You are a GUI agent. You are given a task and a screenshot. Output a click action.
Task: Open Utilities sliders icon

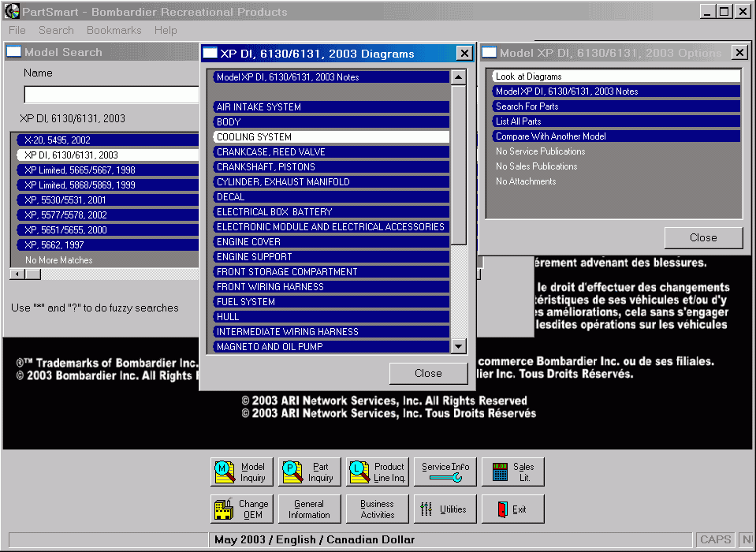426,509
